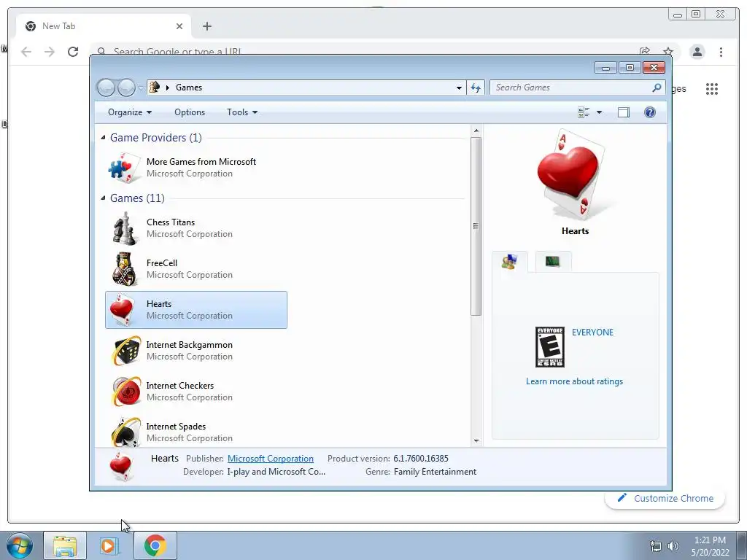Select the Internet Backgammon dice icon
The image size is (747, 560).
tap(126, 351)
